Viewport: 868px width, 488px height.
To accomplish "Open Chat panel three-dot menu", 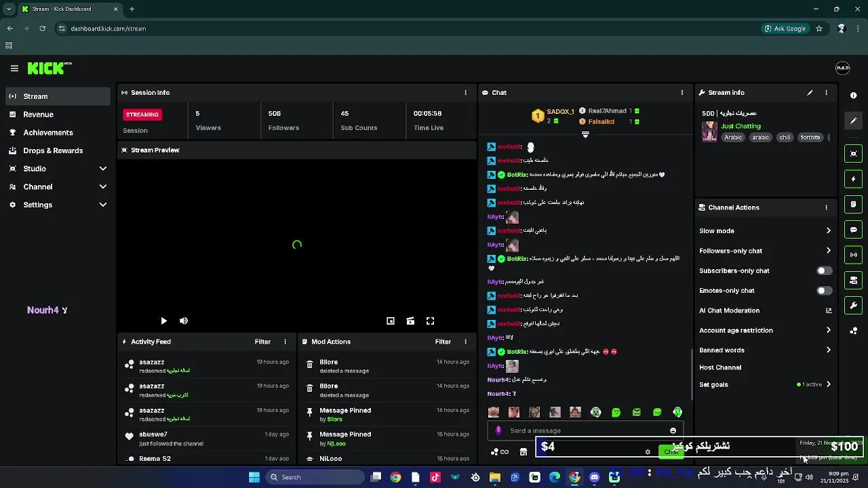I will point(682,93).
